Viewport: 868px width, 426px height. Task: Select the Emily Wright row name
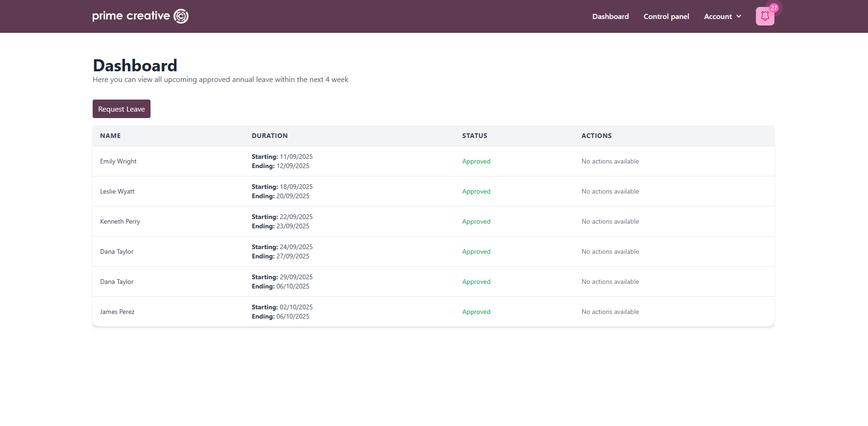(x=118, y=161)
